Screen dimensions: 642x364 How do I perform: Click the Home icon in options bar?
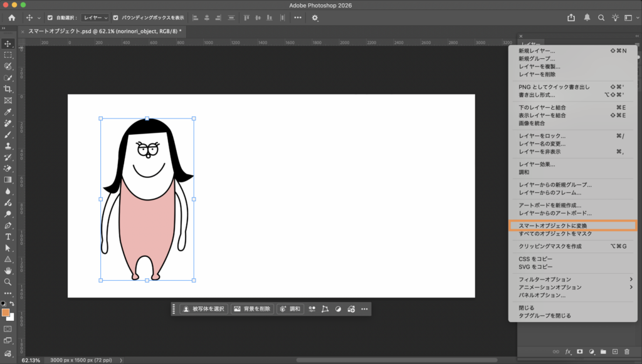point(11,18)
